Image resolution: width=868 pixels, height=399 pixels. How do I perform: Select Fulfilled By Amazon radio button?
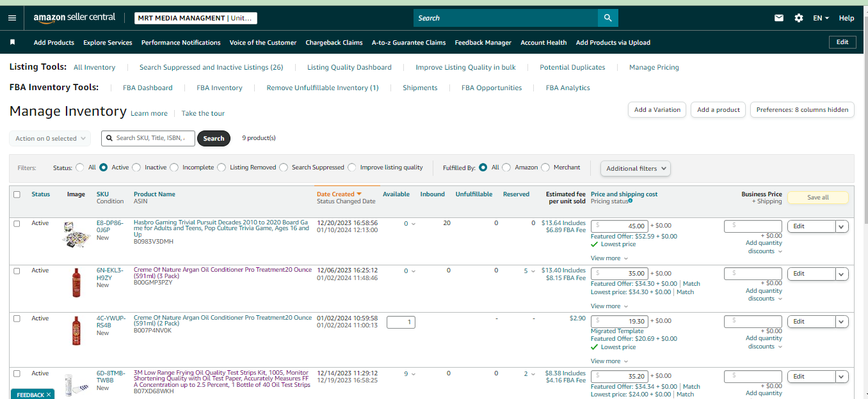point(506,168)
